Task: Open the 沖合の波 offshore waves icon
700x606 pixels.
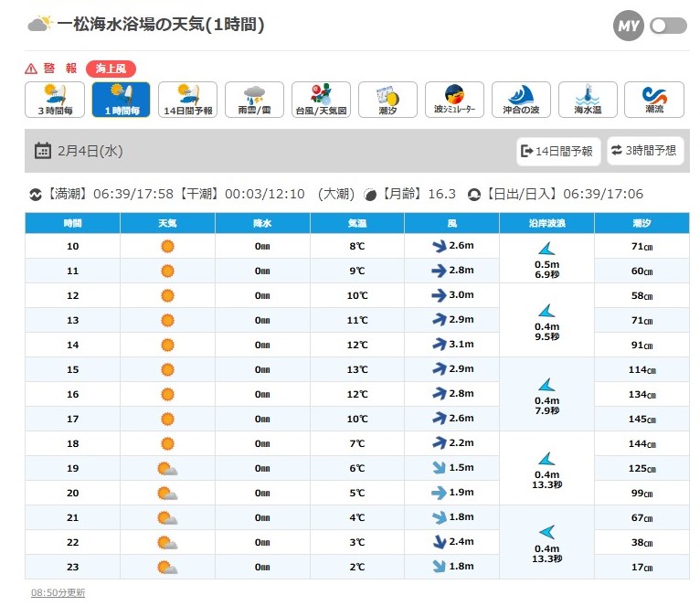Action: 521,100
